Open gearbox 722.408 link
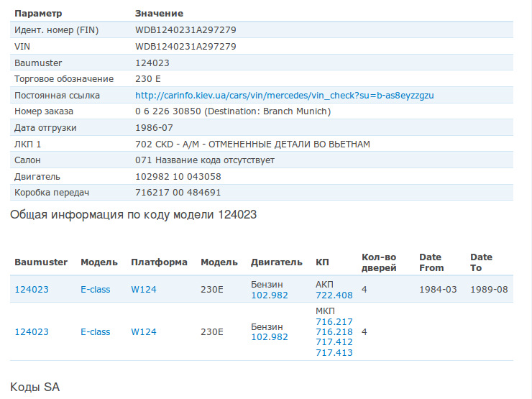 point(334,295)
